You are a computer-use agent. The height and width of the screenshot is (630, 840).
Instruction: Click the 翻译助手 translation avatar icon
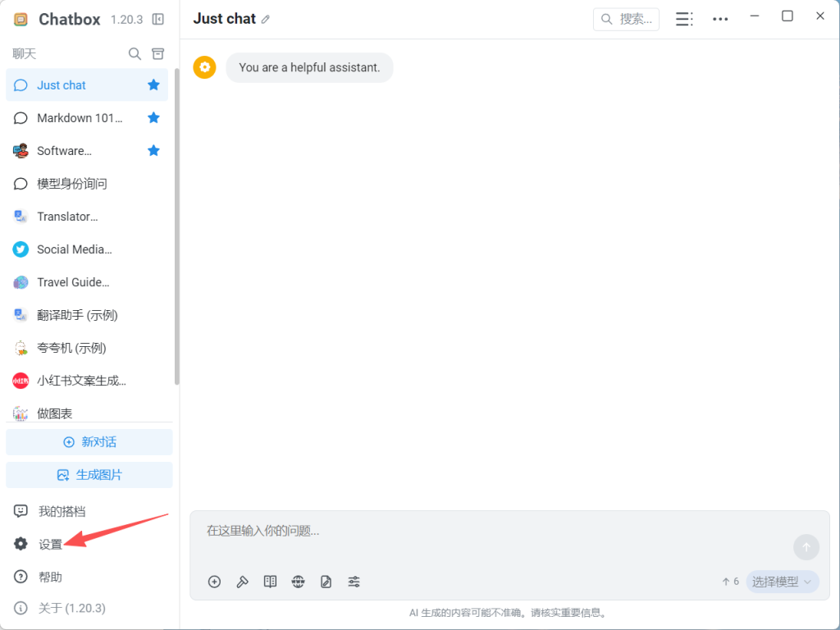[21, 315]
